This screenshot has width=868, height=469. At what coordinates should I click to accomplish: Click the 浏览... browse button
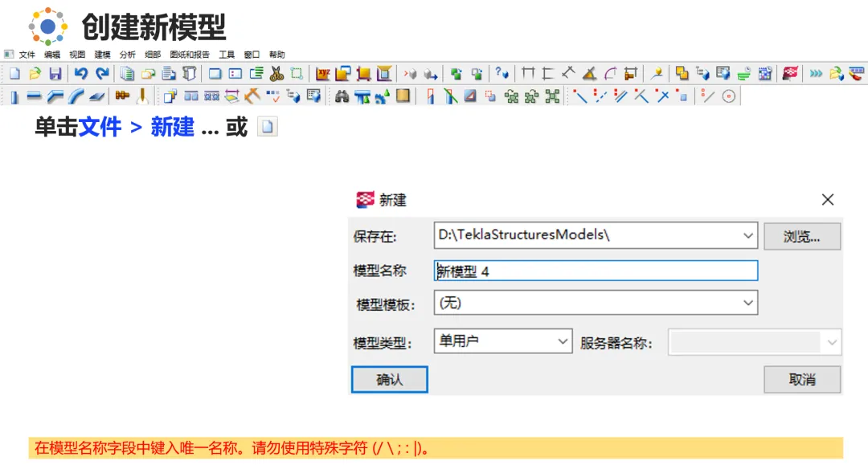click(802, 237)
